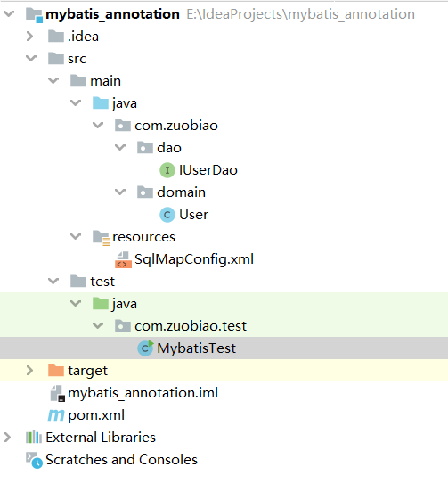Viewport: 448px width, 483px height.
Task: Click the User class icon
Action: point(167,215)
